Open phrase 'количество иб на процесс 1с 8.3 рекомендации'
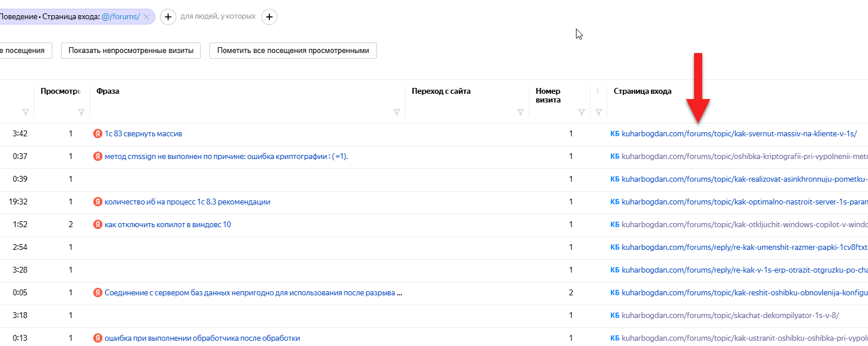The width and height of the screenshot is (868, 346). tap(187, 202)
